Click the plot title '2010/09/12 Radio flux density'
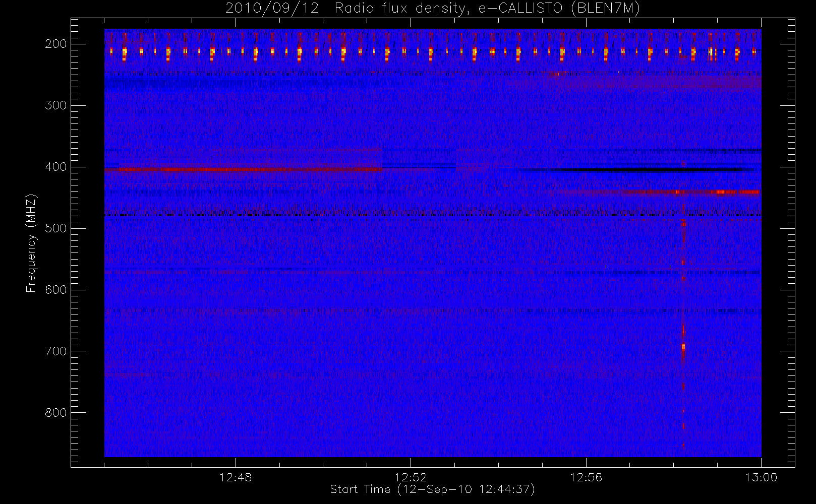The image size is (816, 504). point(433,9)
